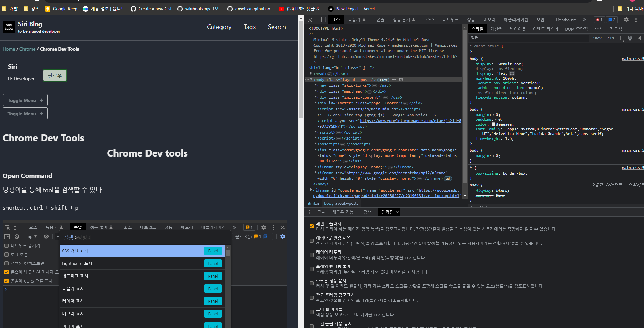Expand the div masthead node

315,91
